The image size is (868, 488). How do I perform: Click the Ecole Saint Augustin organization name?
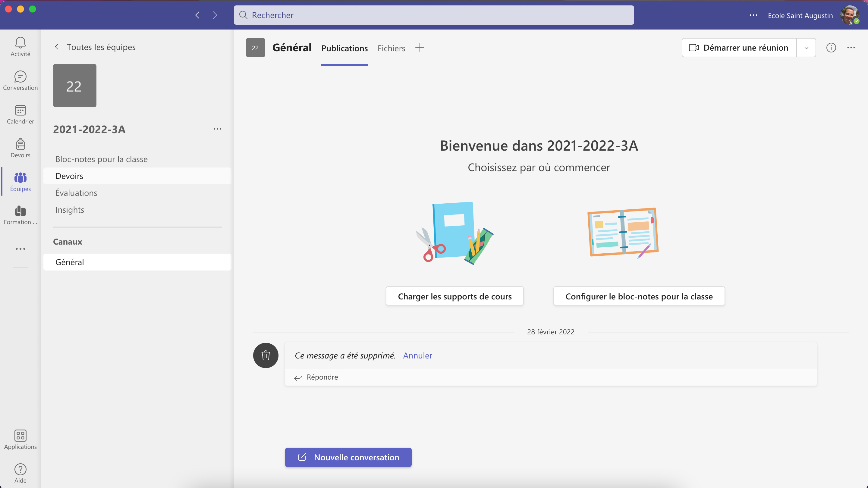coord(800,15)
